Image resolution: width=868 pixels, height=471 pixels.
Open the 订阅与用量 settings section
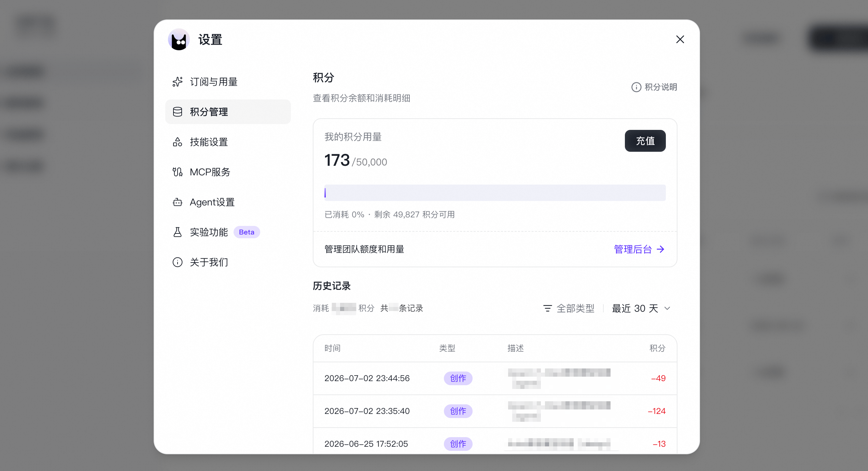point(228,82)
